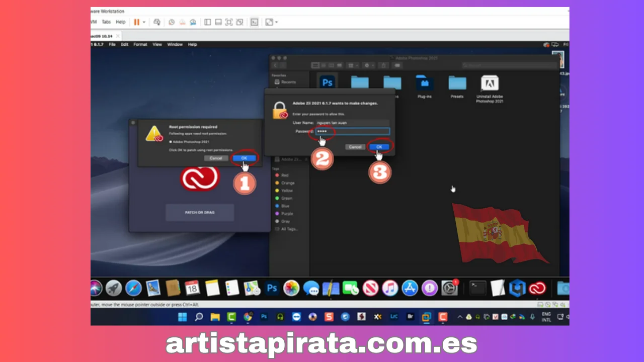Open the File menu in macOS menu bar
This screenshot has height=362, width=644.
point(112,45)
